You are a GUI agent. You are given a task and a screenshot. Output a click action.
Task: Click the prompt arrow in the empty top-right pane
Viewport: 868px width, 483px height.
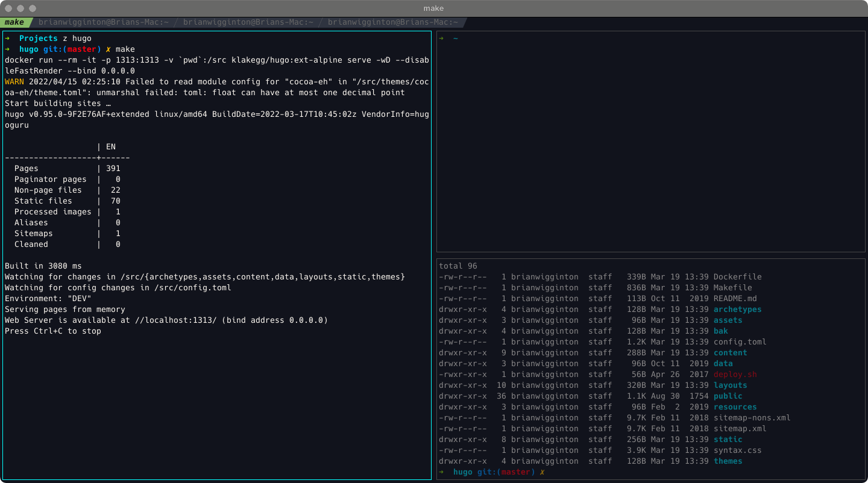click(441, 39)
